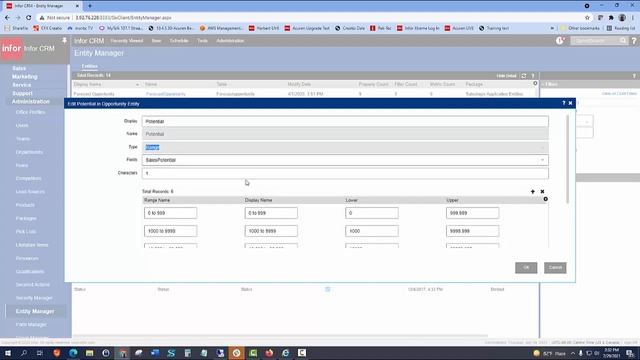Open Windows notification center

pyautogui.click(x=630, y=353)
